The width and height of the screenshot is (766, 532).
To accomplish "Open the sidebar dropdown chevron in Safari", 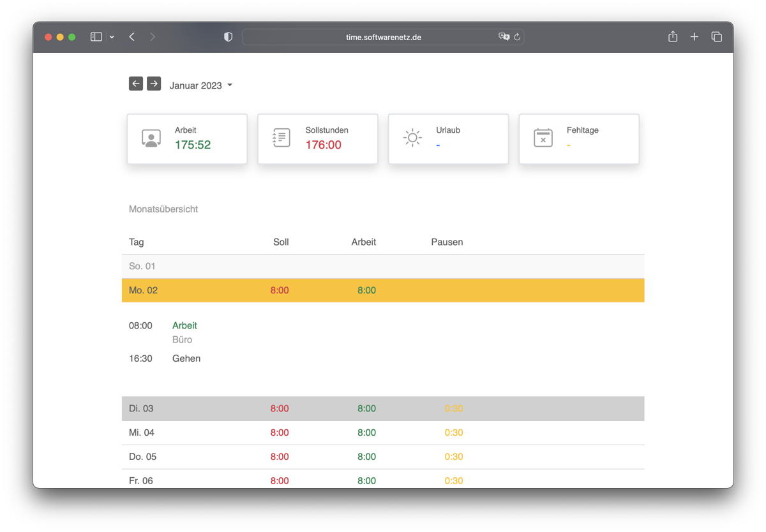I will [x=112, y=37].
